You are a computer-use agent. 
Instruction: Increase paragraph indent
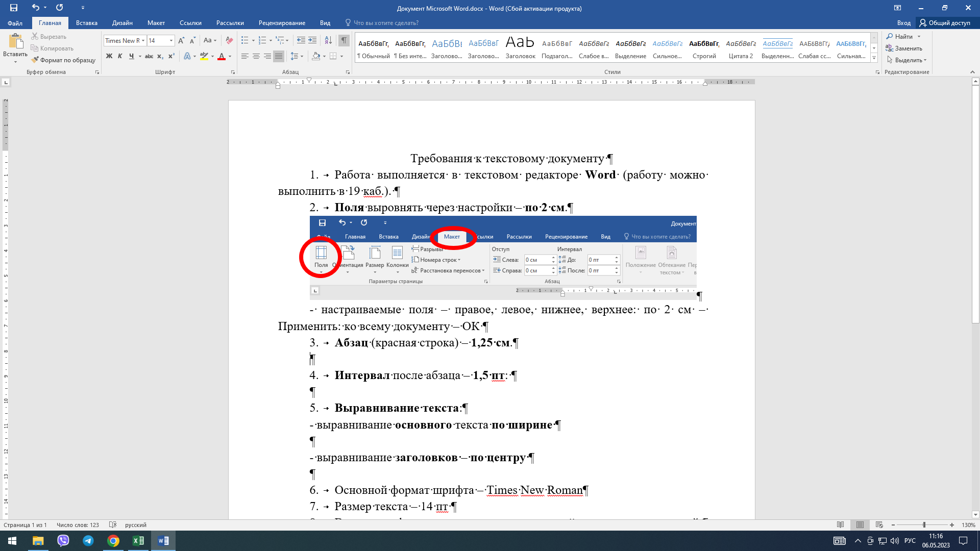(x=312, y=40)
